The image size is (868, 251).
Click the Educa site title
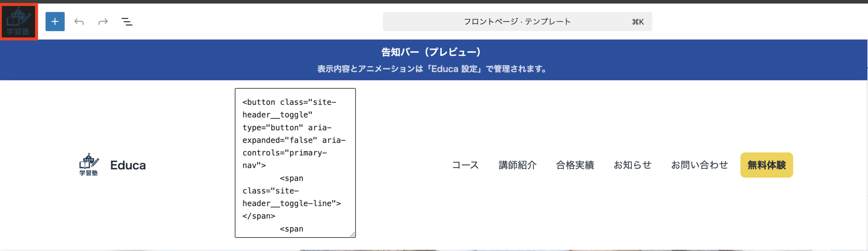[128, 165]
